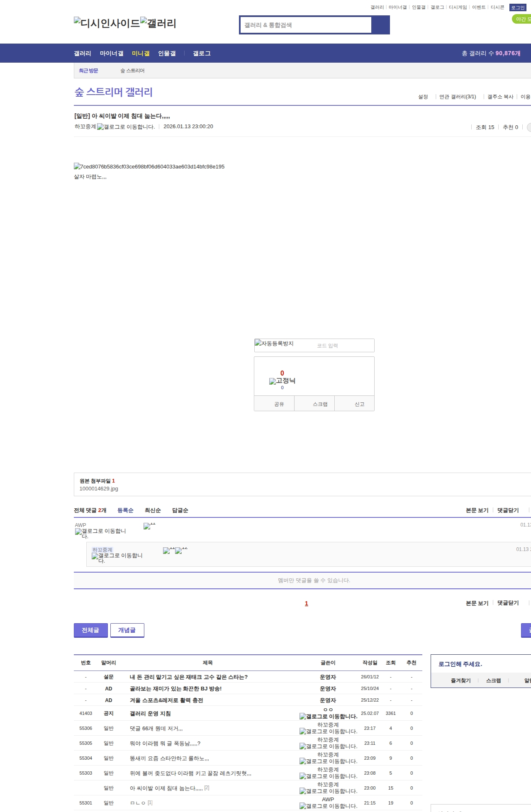The width and height of the screenshot is (531, 812).
Task: Switch to 미니갤 tab in nav bar
Action: 141,54
